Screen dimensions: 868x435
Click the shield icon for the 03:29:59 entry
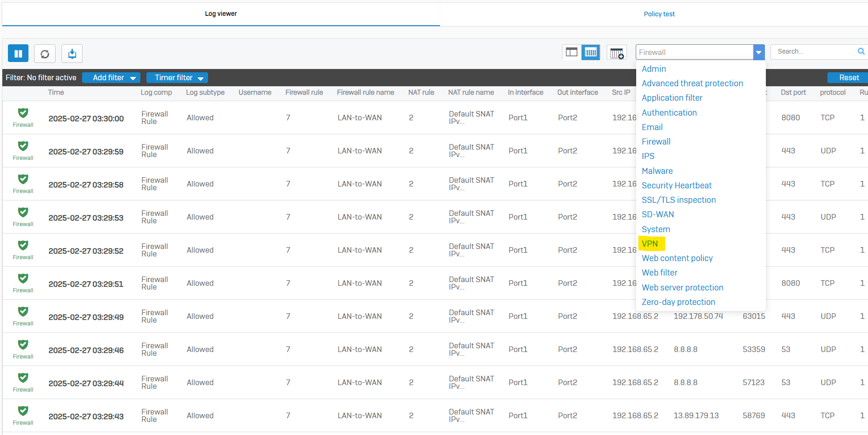23,146
